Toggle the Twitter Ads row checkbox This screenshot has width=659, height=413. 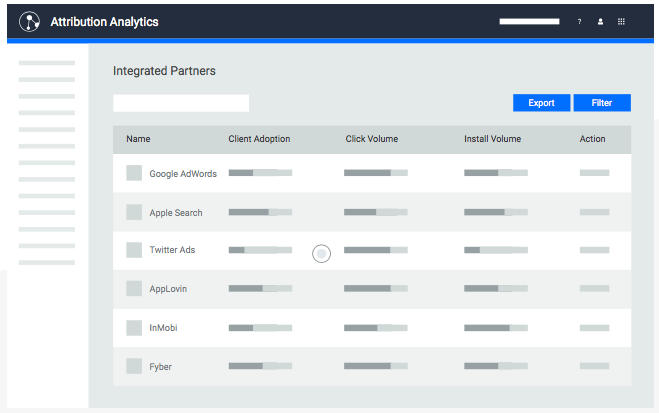coord(134,250)
